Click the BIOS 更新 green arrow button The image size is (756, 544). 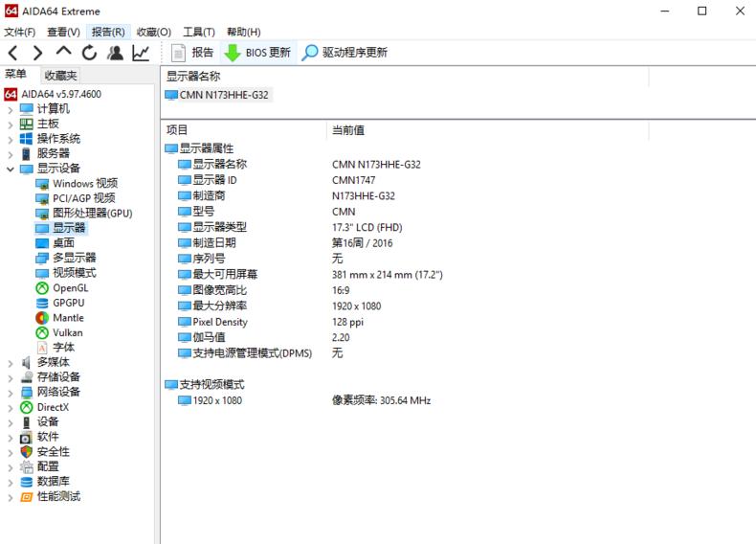click(x=257, y=53)
